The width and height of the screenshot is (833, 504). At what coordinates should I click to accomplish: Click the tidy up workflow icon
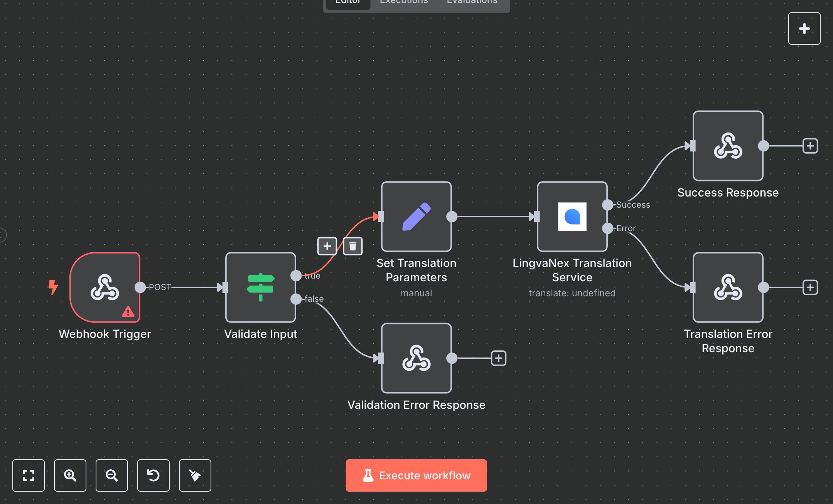[x=195, y=475]
